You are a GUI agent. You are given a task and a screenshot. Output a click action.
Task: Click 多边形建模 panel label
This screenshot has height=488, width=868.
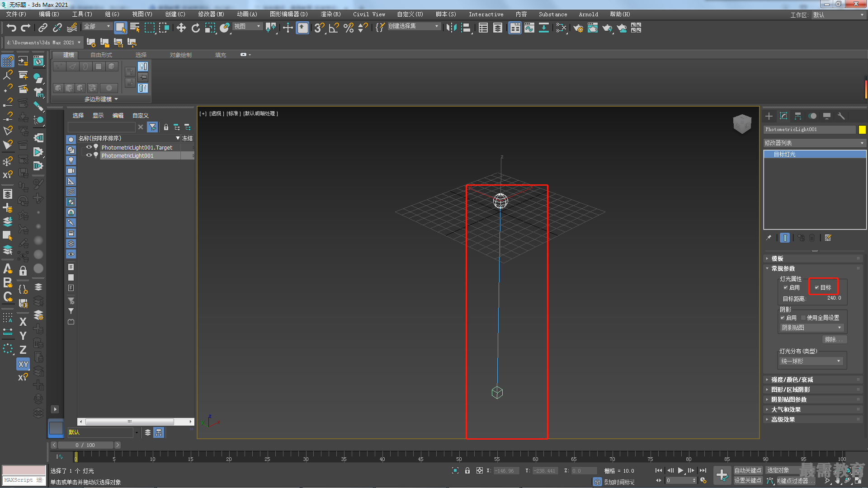[101, 99]
